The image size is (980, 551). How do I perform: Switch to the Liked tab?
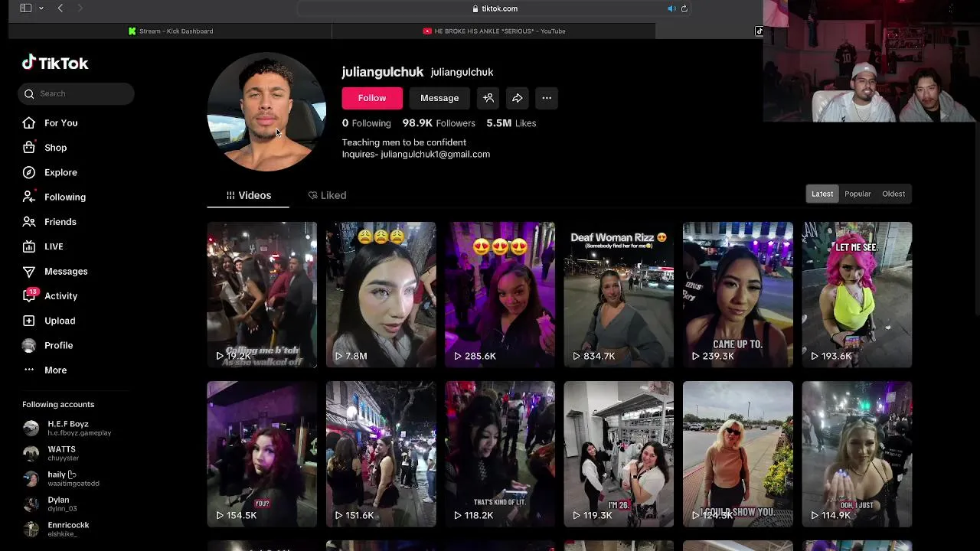[327, 195]
